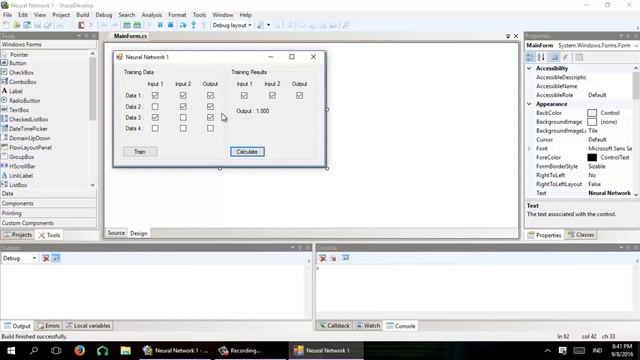The width and height of the screenshot is (640, 360).
Task: Toggle Training Results Input 2 checkbox
Action: coord(272,96)
